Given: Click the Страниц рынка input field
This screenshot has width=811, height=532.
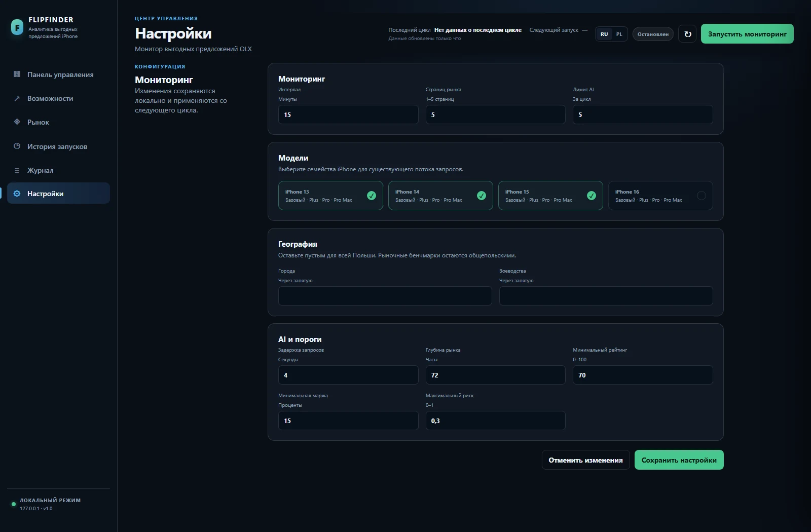Looking at the screenshot, I should pos(495,115).
